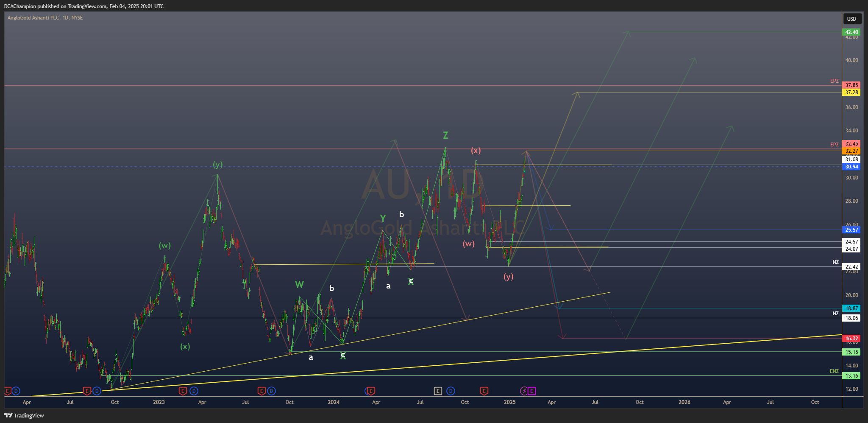Click the magenta E marker in early 2025
The width and height of the screenshot is (868, 423).
click(x=531, y=391)
